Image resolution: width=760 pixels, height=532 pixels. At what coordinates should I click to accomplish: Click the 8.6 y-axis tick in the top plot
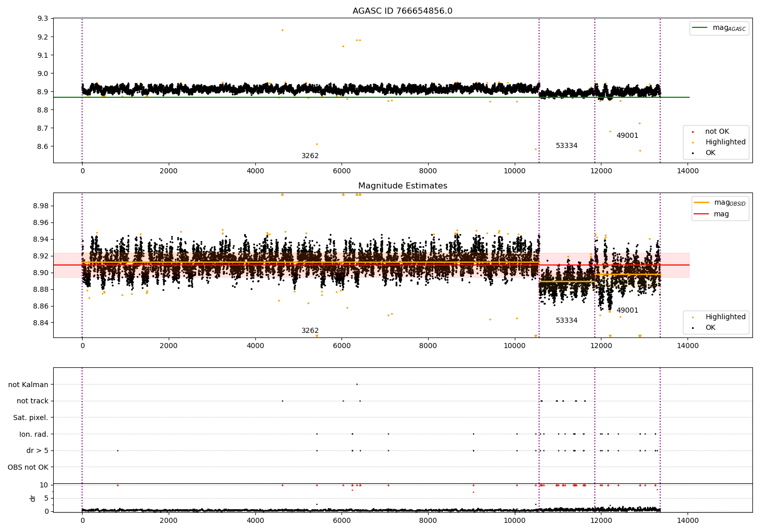(x=43, y=146)
